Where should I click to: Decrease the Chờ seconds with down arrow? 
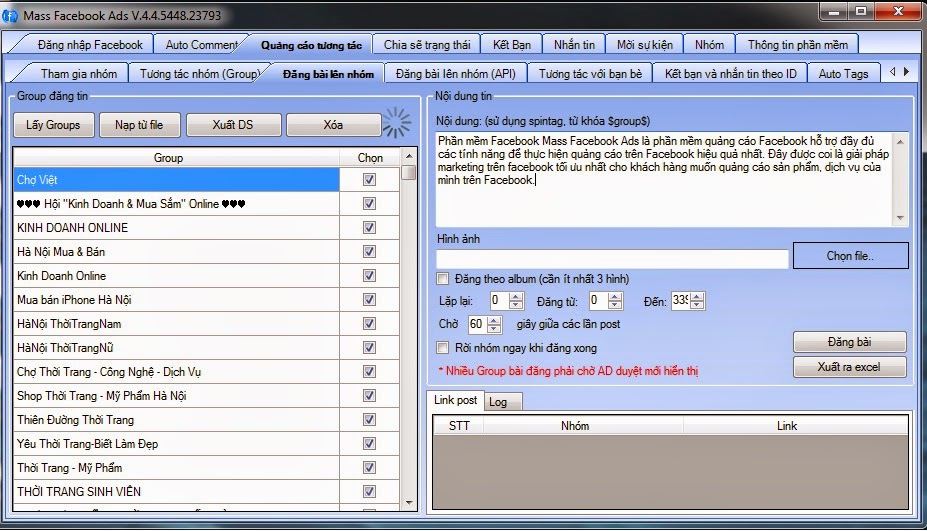click(x=495, y=329)
